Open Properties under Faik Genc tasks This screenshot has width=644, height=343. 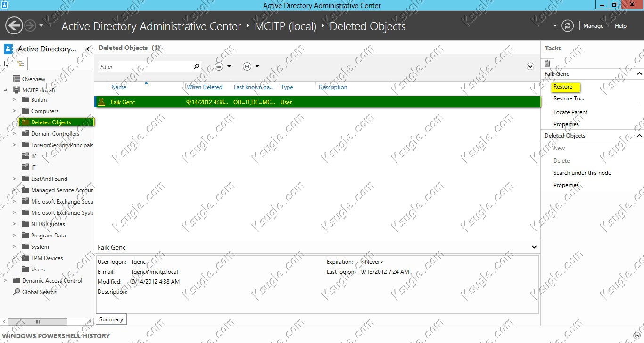pyautogui.click(x=566, y=124)
